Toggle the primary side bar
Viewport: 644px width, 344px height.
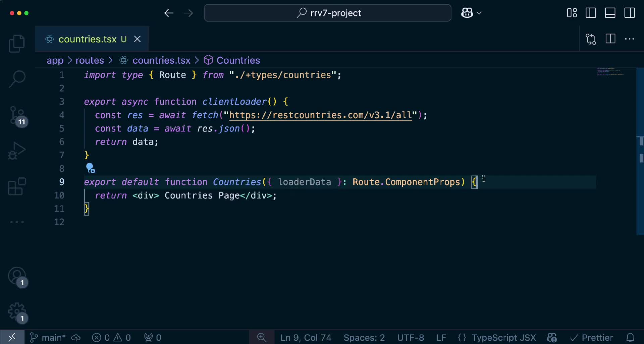(x=591, y=13)
